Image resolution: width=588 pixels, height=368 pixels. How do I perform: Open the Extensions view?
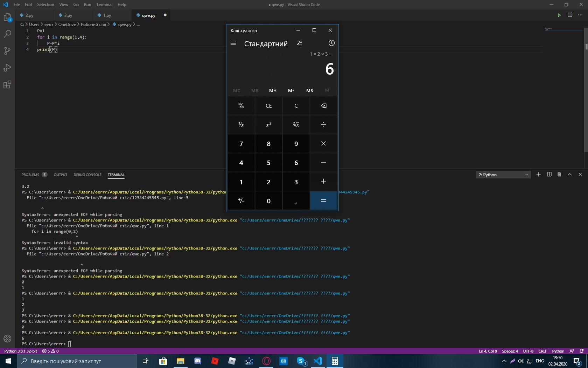point(7,84)
